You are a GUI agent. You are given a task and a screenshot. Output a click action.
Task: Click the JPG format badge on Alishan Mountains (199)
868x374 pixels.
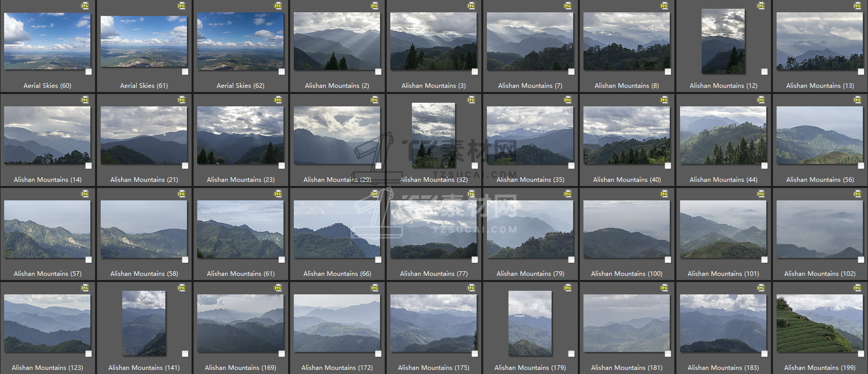pyautogui.click(x=857, y=288)
